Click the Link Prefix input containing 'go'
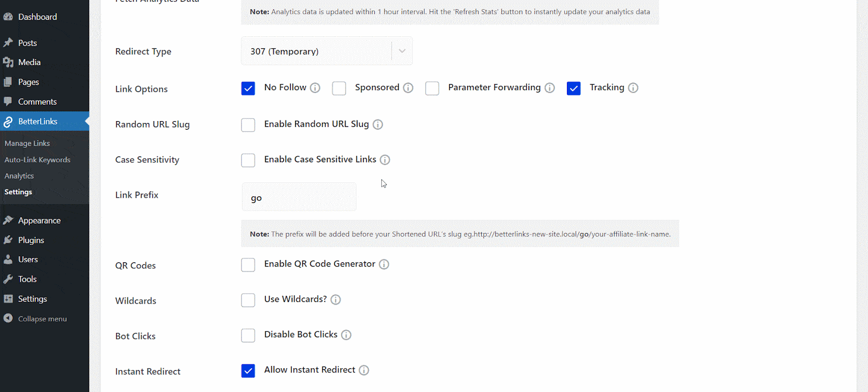Image resolution: width=868 pixels, height=392 pixels. click(298, 197)
